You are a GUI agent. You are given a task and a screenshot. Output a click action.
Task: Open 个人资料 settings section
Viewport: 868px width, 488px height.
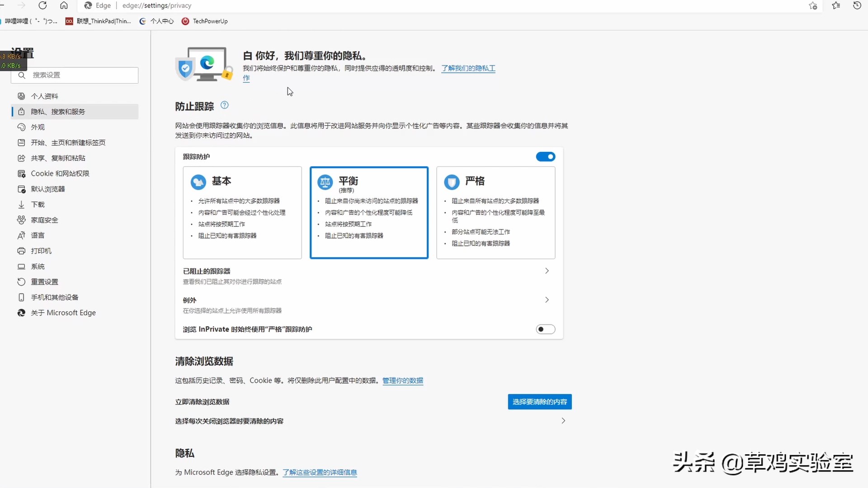75,96
